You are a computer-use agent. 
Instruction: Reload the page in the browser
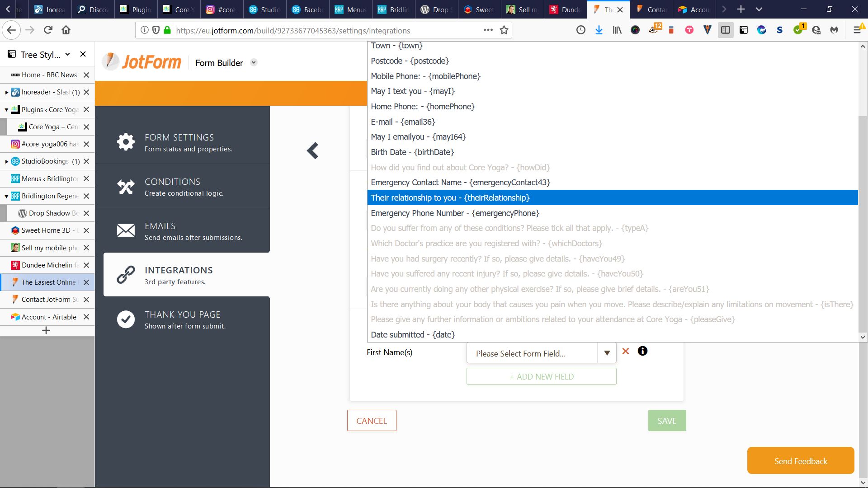coord(48,30)
